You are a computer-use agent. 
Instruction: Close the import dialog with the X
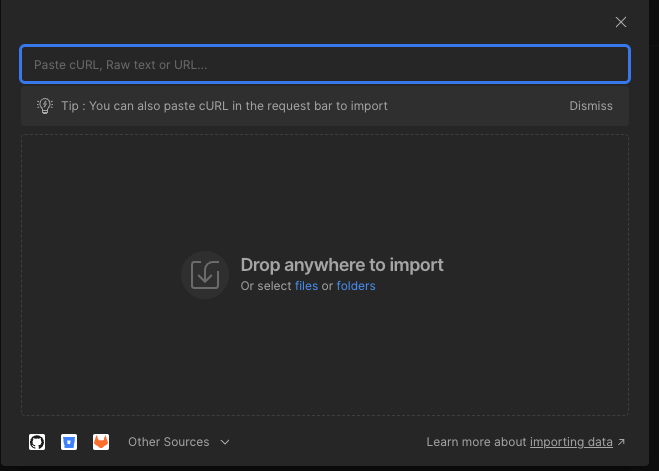click(621, 22)
